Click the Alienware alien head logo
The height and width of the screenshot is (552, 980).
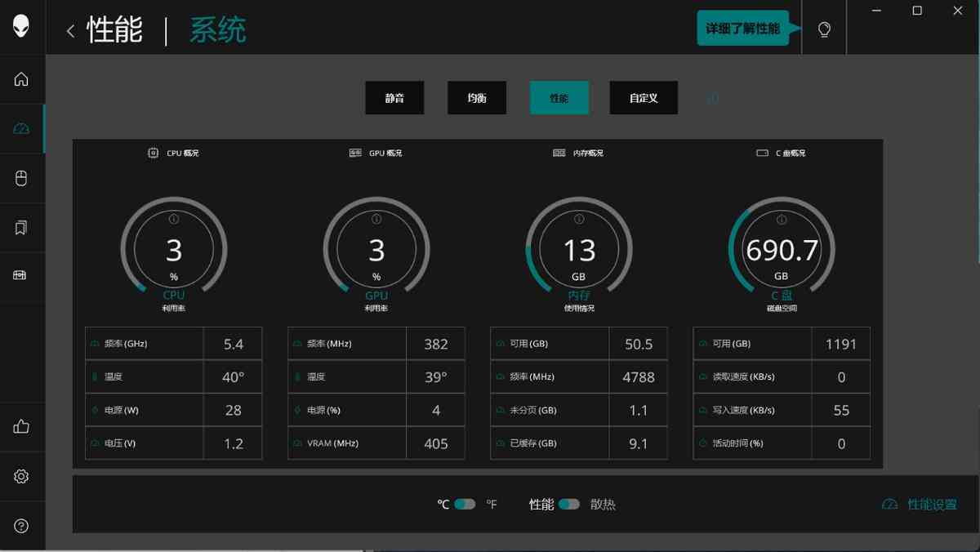pyautogui.click(x=21, y=26)
